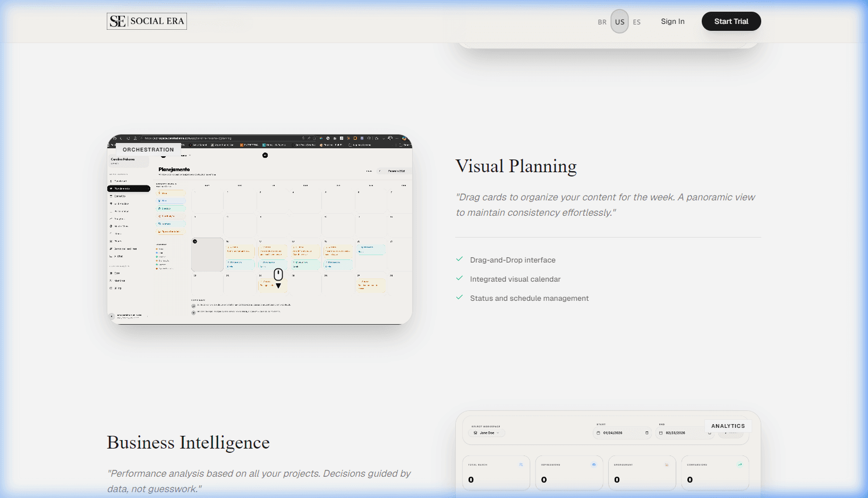Image resolution: width=868 pixels, height=498 pixels.
Task: Click the Orchestration label badge
Action: tap(148, 150)
